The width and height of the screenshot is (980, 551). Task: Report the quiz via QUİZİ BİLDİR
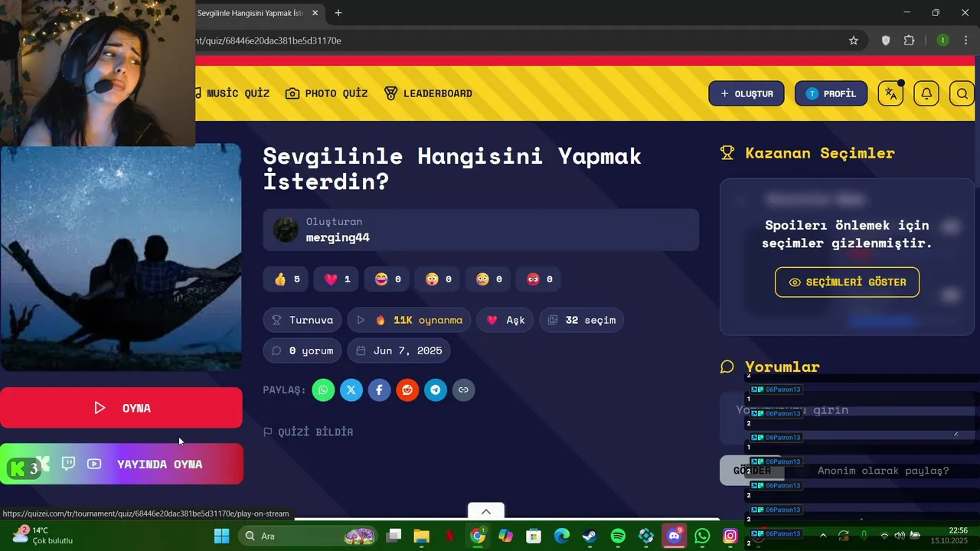308,432
